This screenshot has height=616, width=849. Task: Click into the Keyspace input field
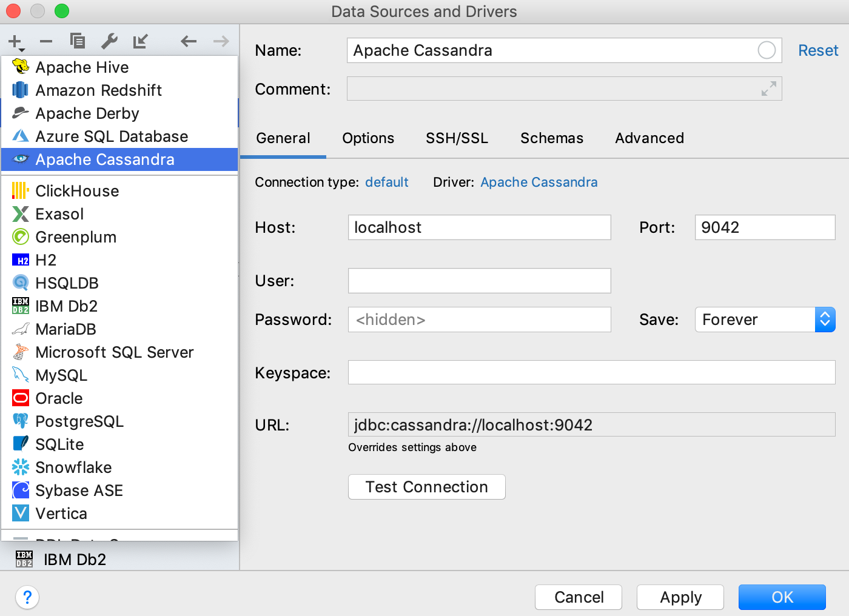tap(592, 372)
